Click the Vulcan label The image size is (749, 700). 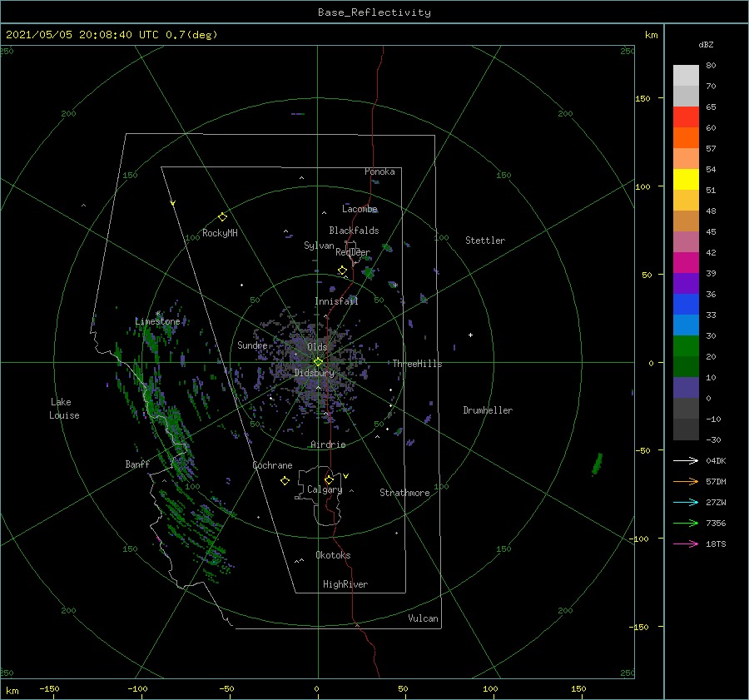(424, 618)
